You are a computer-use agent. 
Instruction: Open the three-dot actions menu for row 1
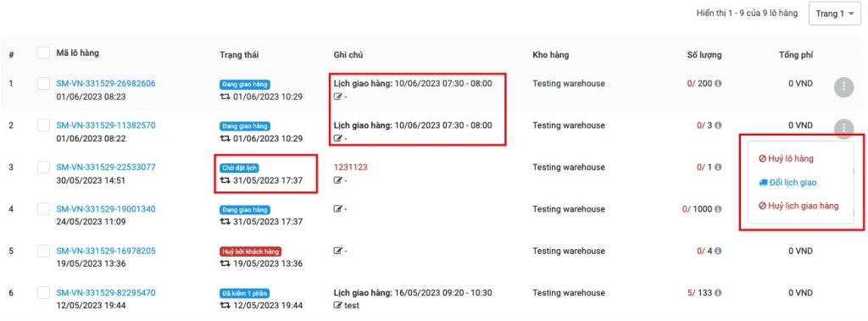tap(843, 86)
